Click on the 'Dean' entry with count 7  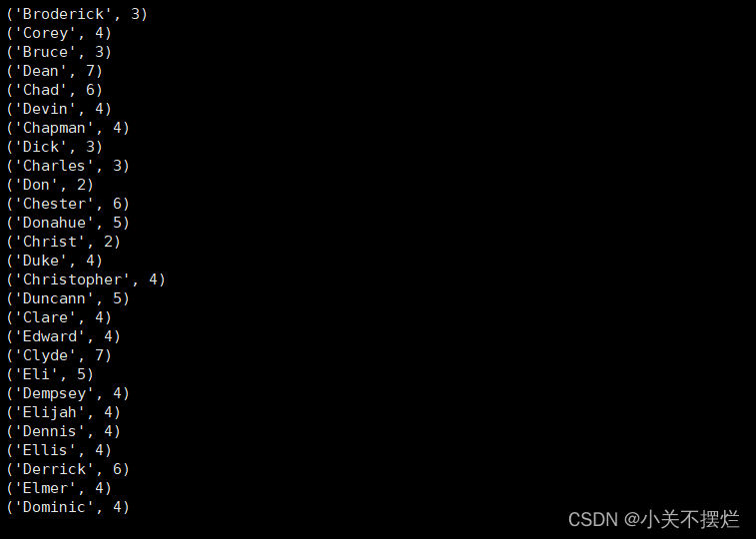tap(55, 71)
